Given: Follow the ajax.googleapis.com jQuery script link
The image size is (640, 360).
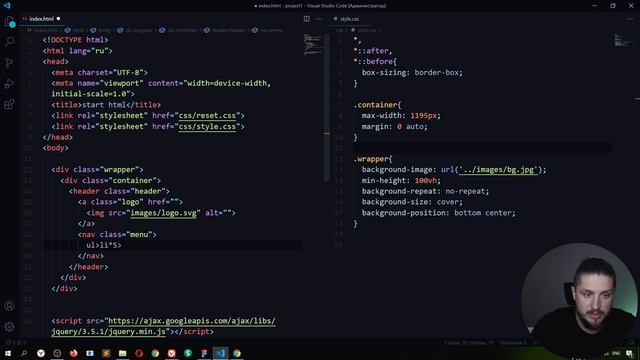Looking at the screenshot, I should pos(163,326).
